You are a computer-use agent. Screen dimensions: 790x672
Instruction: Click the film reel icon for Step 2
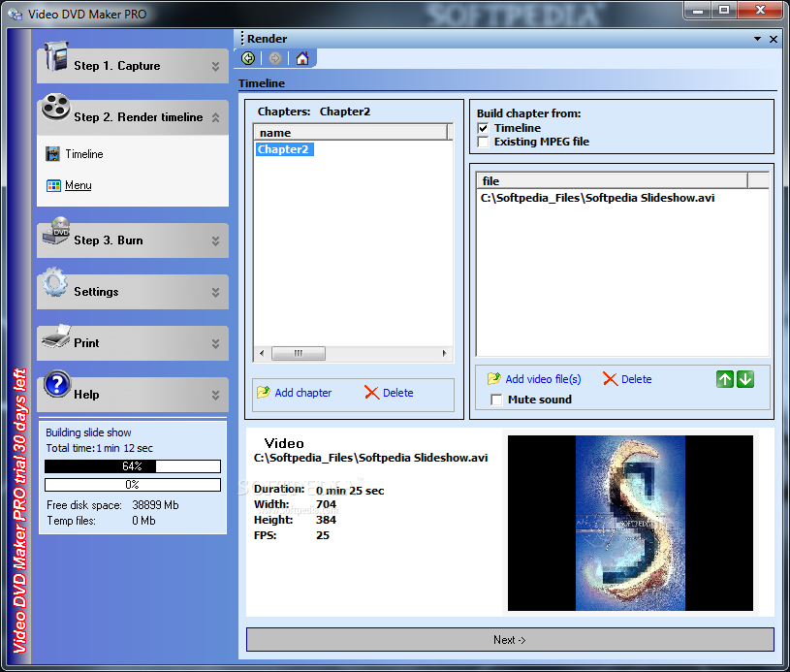pyautogui.click(x=55, y=107)
